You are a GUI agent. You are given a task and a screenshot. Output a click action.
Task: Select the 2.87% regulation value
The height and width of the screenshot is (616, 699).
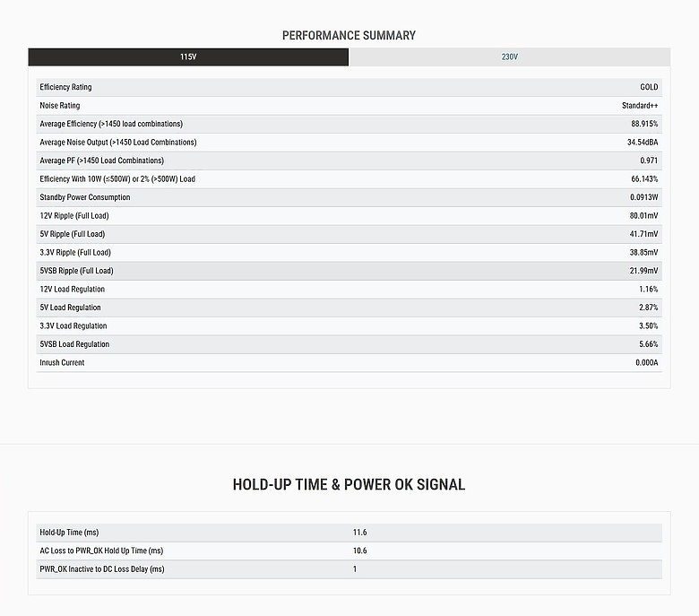click(648, 308)
